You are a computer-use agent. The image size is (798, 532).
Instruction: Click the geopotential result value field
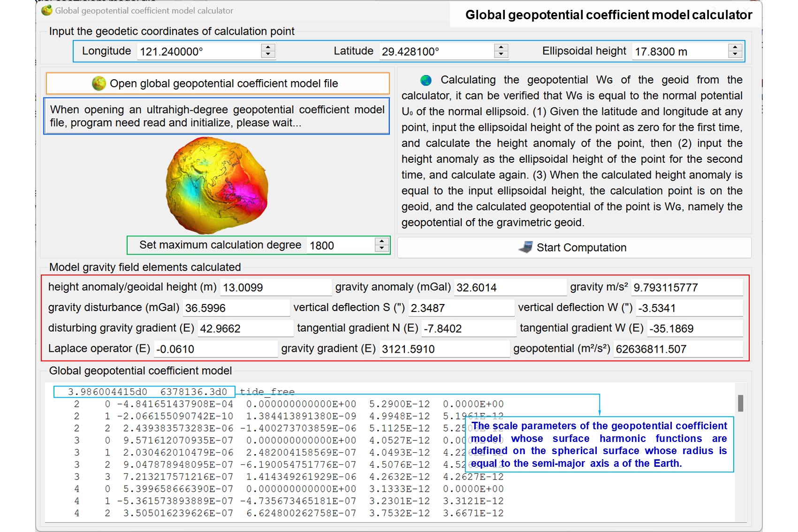677,349
